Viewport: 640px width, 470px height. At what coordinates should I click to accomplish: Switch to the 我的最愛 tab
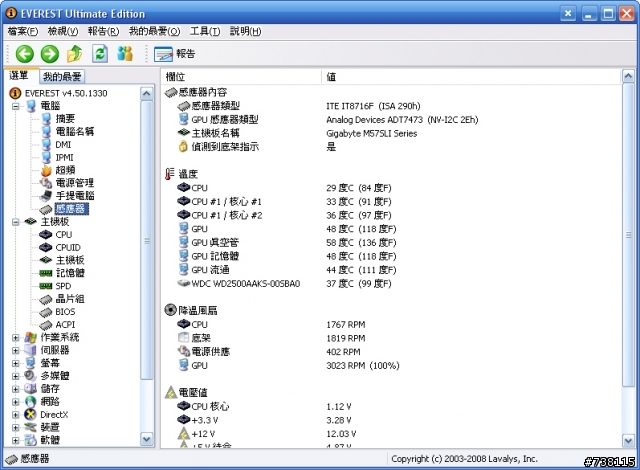62,76
